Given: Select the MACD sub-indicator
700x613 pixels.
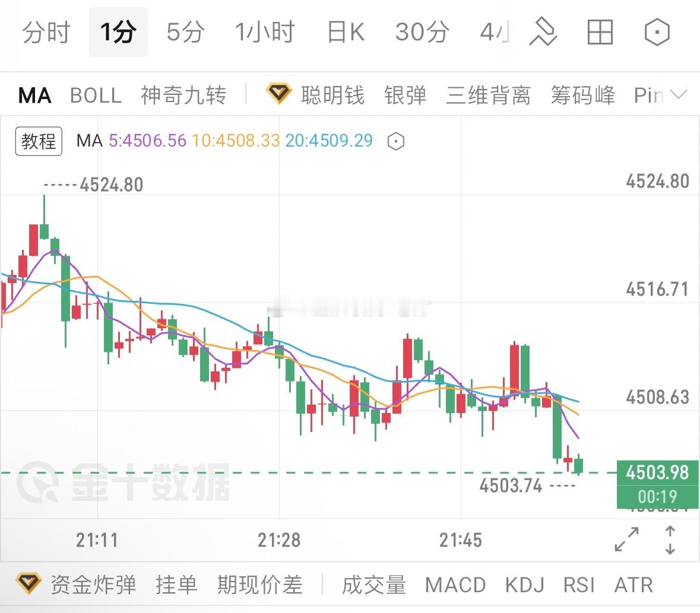Looking at the screenshot, I should pos(455,585).
